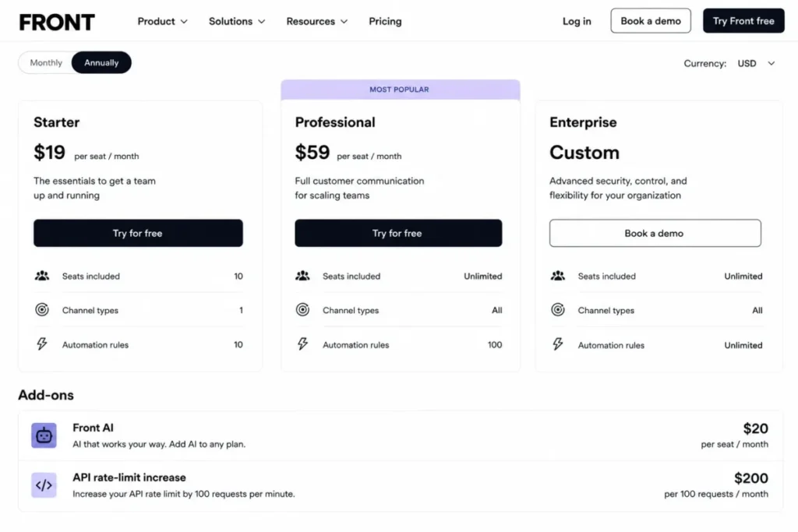Click the MOST POPULAR banner
Image resolution: width=798 pixels, height=532 pixels.
pyautogui.click(x=400, y=90)
